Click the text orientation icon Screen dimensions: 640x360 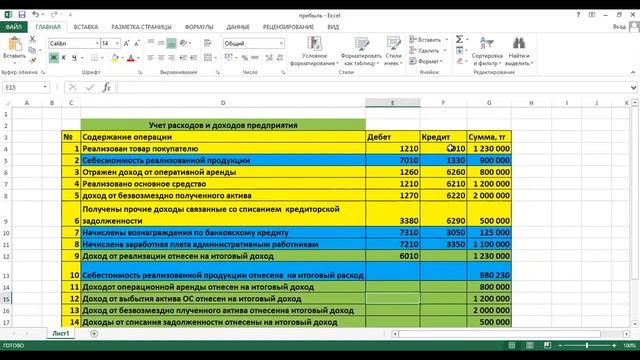(x=184, y=43)
